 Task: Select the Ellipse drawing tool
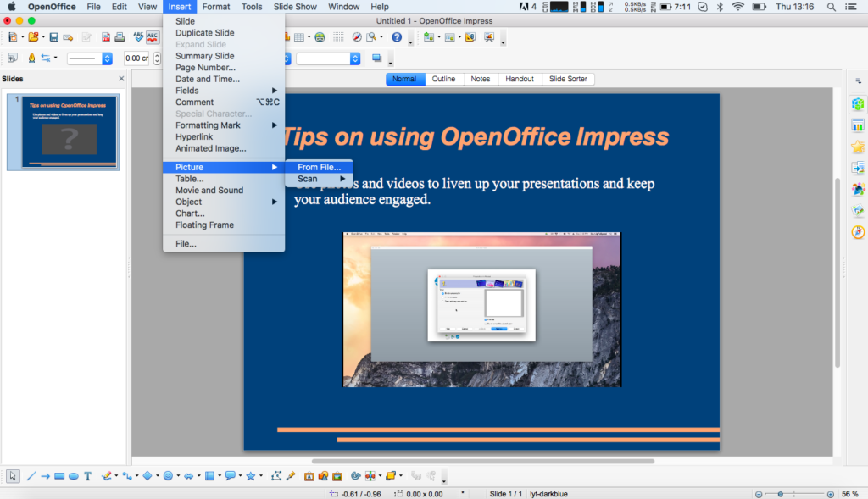(73, 476)
